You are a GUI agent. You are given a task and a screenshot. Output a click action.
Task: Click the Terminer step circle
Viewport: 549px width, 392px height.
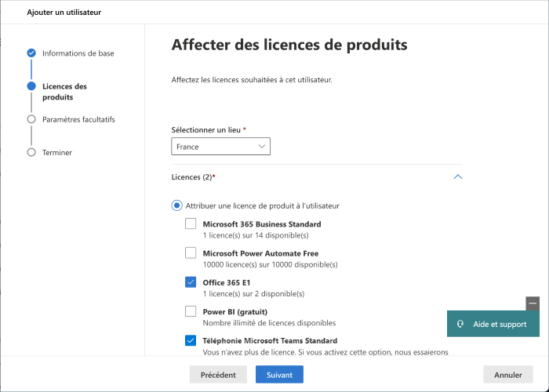click(x=31, y=152)
